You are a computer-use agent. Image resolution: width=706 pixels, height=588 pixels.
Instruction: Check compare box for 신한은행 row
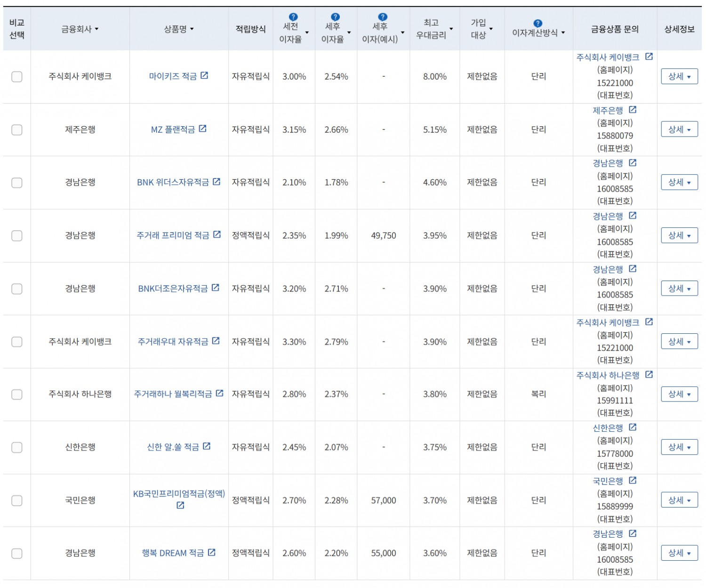17,448
